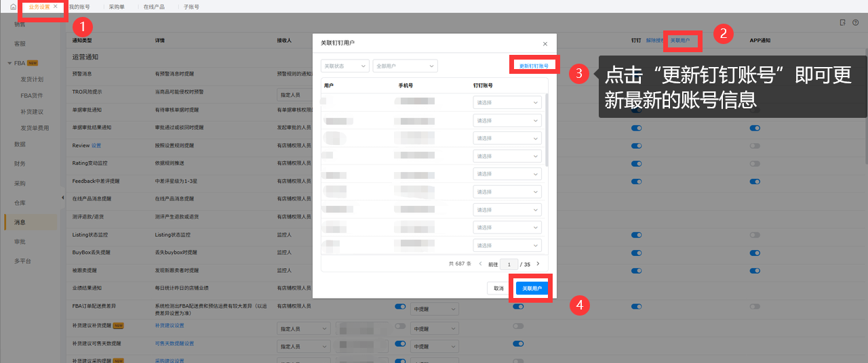This screenshot has width=868, height=363.
Task: Click the page number input in pagination
Action: pyautogui.click(x=509, y=264)
